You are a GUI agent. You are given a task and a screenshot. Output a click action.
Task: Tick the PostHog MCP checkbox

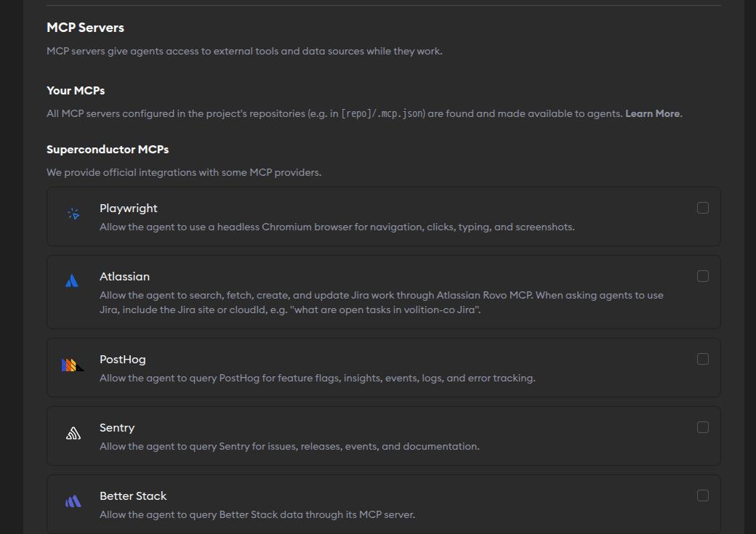point(702,359)
